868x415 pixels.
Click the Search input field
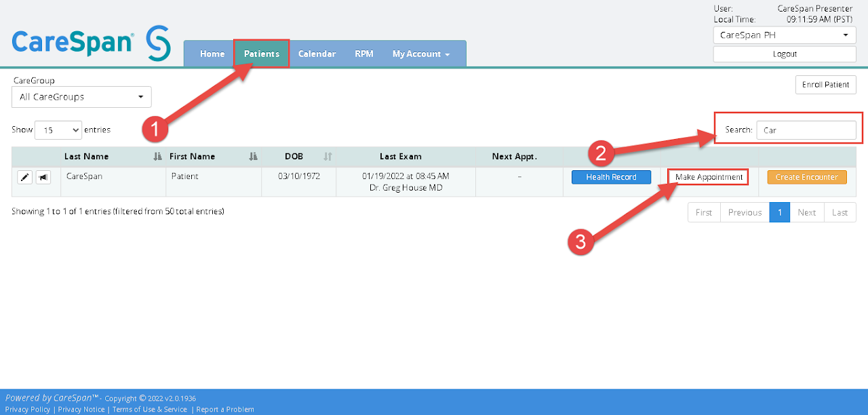coord(806,130)
